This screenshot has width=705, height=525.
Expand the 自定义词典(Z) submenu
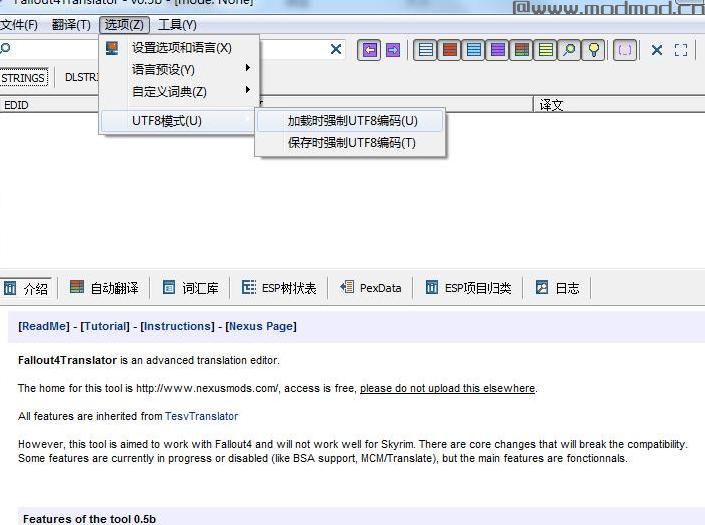(179, 92)
